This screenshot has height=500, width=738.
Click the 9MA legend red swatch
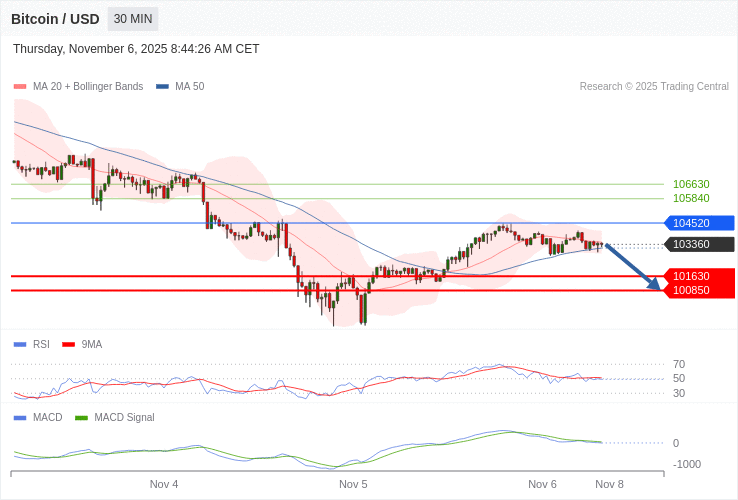(69, 345)
